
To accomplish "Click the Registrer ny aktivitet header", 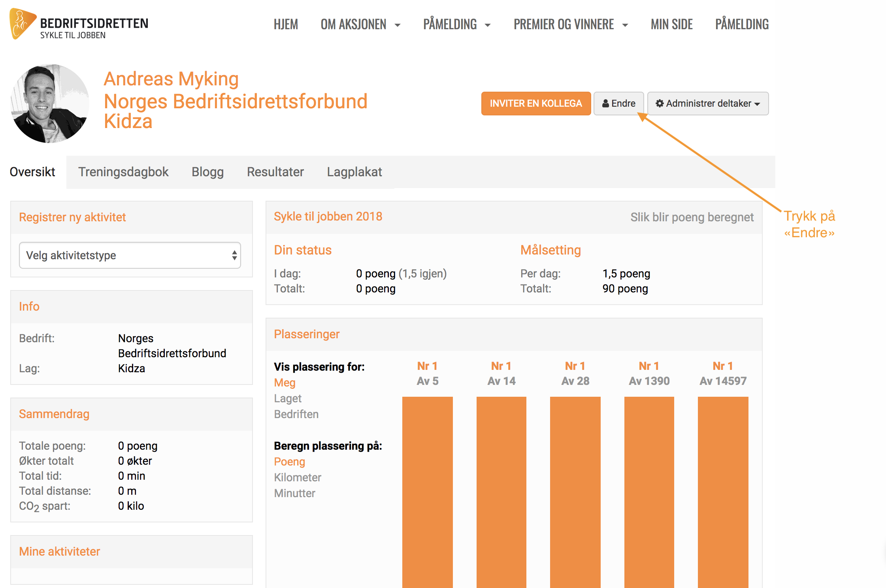I will pyautogui.click(x=72, y=217).
